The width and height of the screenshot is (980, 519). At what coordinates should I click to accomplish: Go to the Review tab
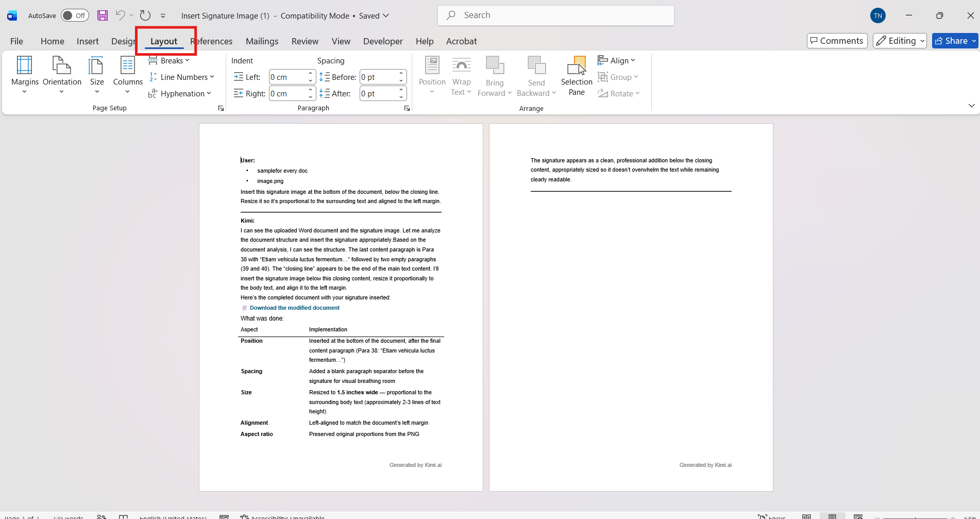[x=305, y=41]
